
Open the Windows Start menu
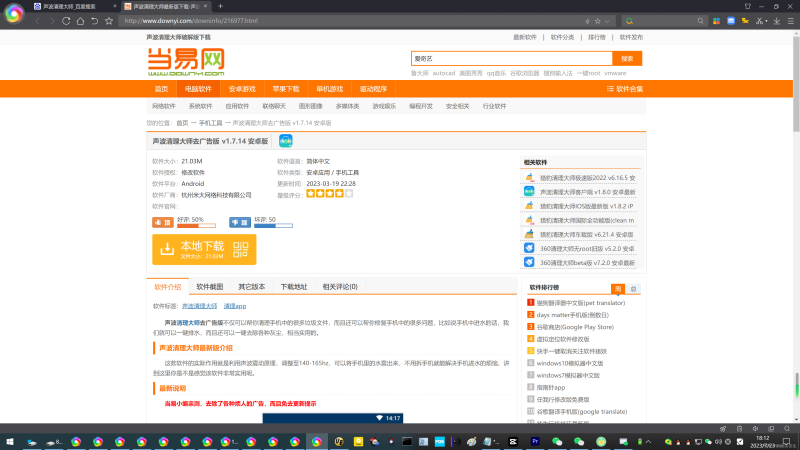(9, 442)
